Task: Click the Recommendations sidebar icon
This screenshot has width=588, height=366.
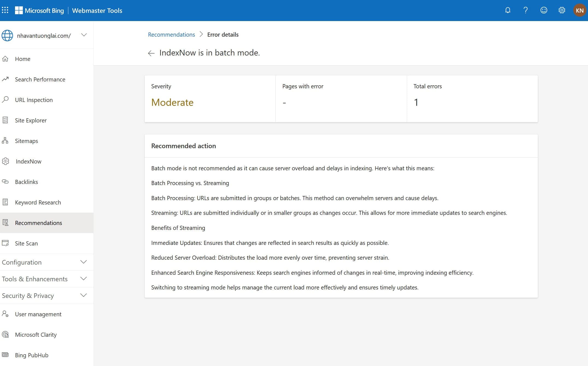Action: [5, 222]
